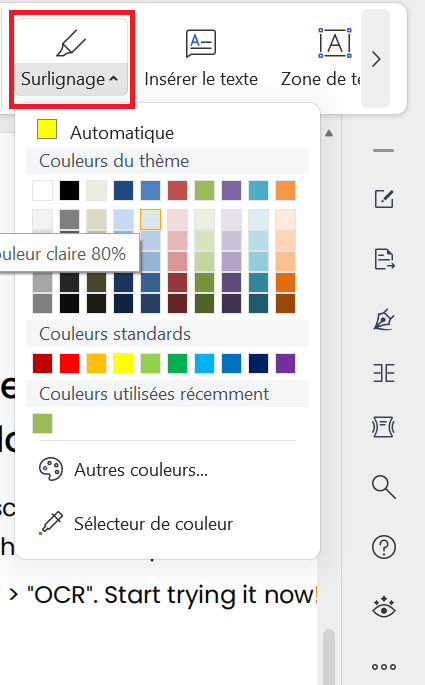The width and height of the screenshot is (425, 685).
Task: Click the curled scroll banner sidebar icon
Action: 384,427
